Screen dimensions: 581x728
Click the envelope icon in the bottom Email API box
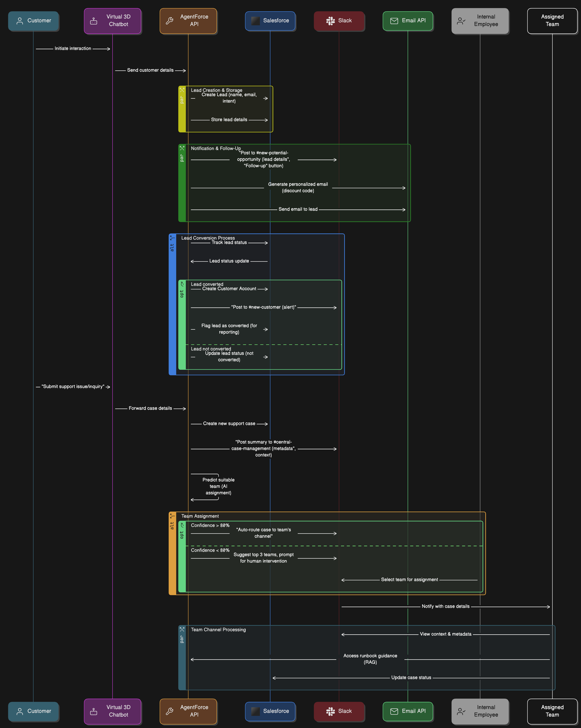(394, 711)
